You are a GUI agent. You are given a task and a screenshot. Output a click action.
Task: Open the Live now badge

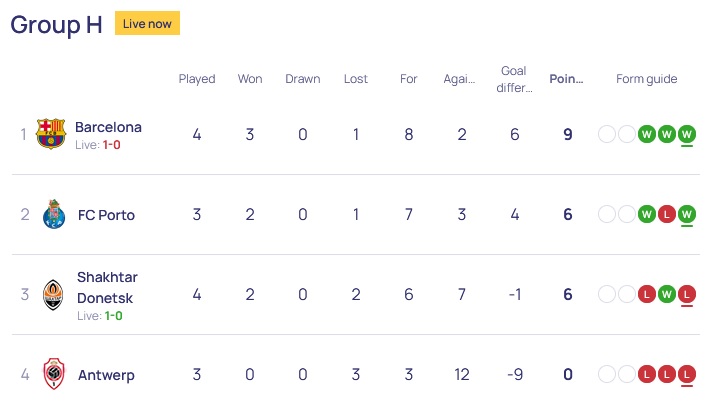coord(147,23)
